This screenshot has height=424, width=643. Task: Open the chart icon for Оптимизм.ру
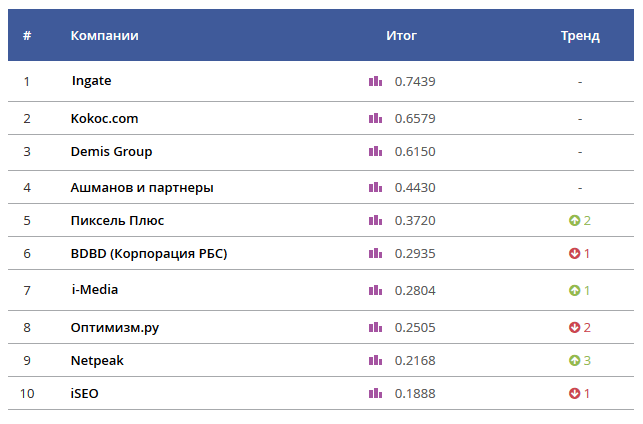point(375,327)
